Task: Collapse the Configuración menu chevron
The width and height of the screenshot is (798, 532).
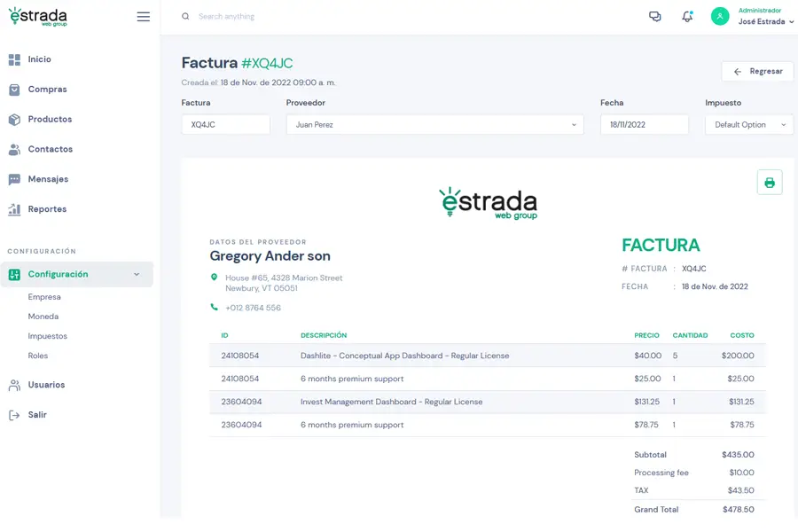Action: coord(137,274)
